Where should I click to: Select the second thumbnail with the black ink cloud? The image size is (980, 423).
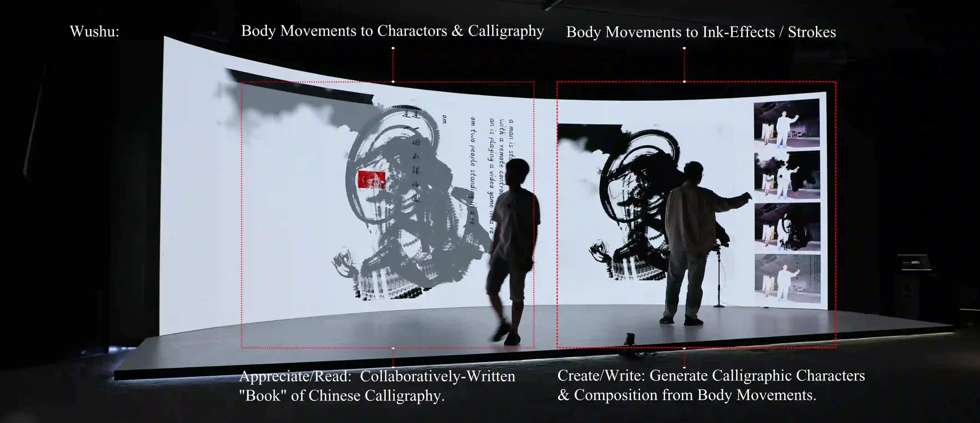click(787, 175)
